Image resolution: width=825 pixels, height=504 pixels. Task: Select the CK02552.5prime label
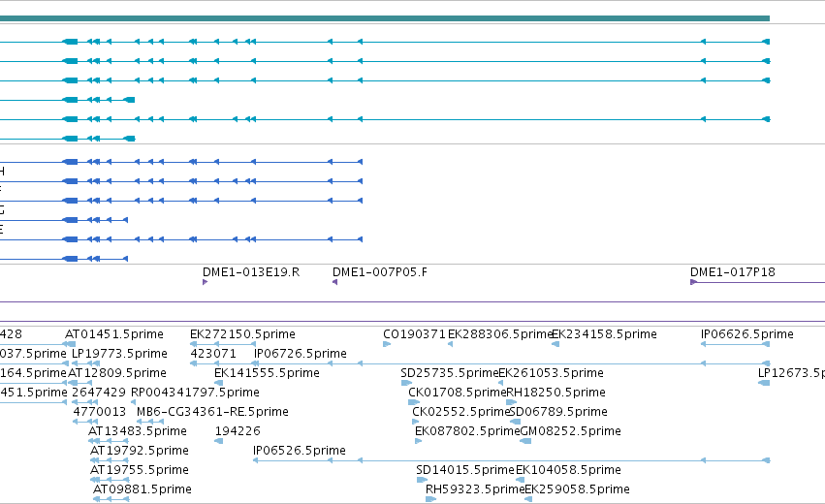click(x=460, y=412)
